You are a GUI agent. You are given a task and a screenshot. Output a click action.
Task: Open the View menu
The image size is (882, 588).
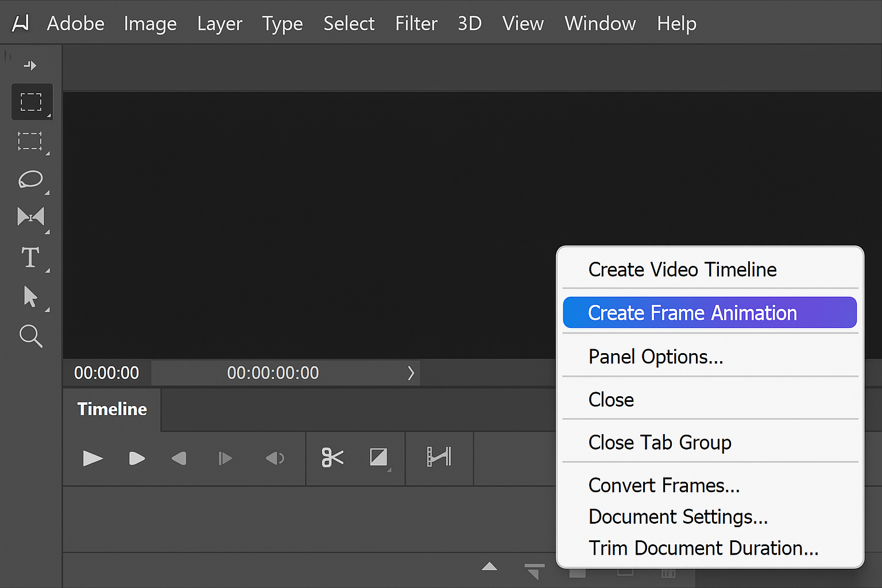tap(523, 24)
